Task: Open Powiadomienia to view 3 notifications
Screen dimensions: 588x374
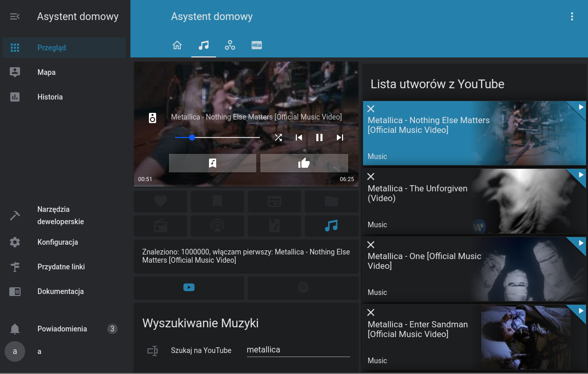Action: pos(62,329)
